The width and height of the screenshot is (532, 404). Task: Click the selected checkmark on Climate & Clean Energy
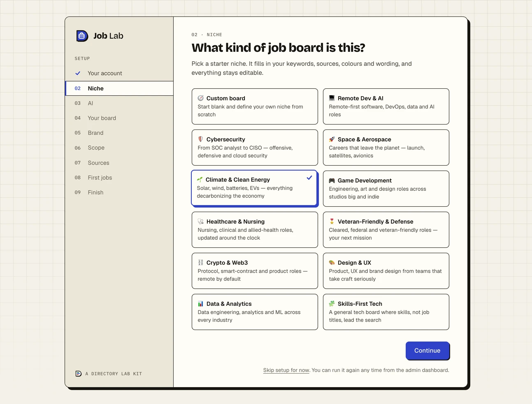309,178
